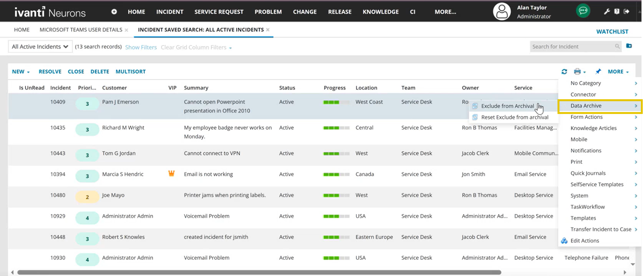
Task: Click the plus icon before HOME
Action: click(114, 12)
